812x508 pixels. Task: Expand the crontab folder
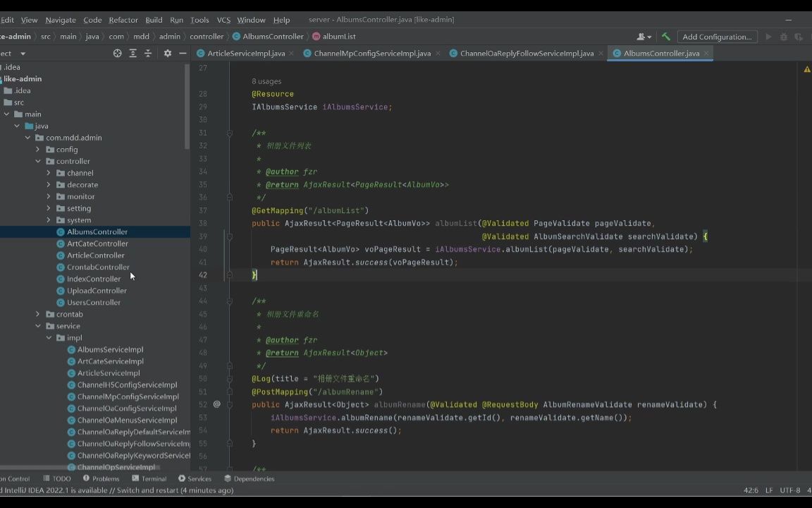(x=37, y=314)
